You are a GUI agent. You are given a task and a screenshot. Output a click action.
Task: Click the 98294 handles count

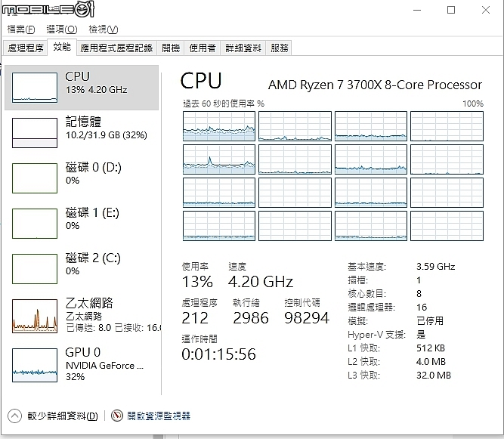(307, 318)
